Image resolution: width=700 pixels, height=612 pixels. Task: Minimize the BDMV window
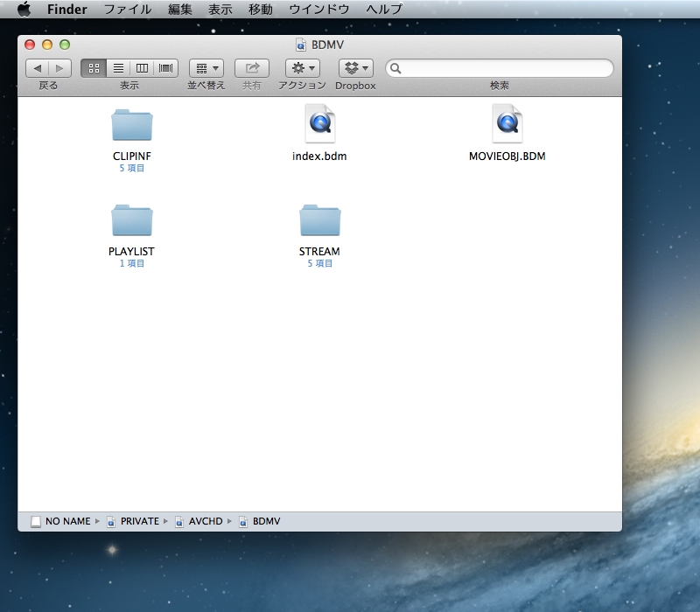(47, 45)
